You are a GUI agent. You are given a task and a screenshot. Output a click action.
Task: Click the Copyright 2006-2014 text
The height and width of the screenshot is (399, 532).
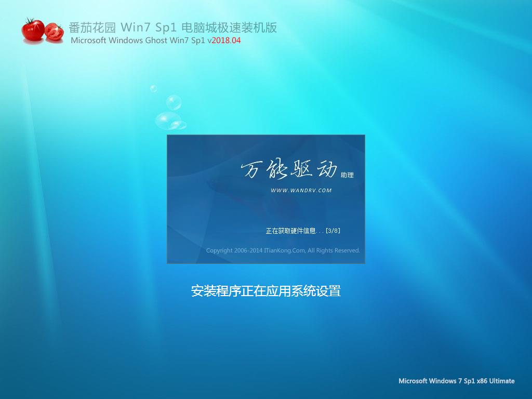click(x=234, y=250)
